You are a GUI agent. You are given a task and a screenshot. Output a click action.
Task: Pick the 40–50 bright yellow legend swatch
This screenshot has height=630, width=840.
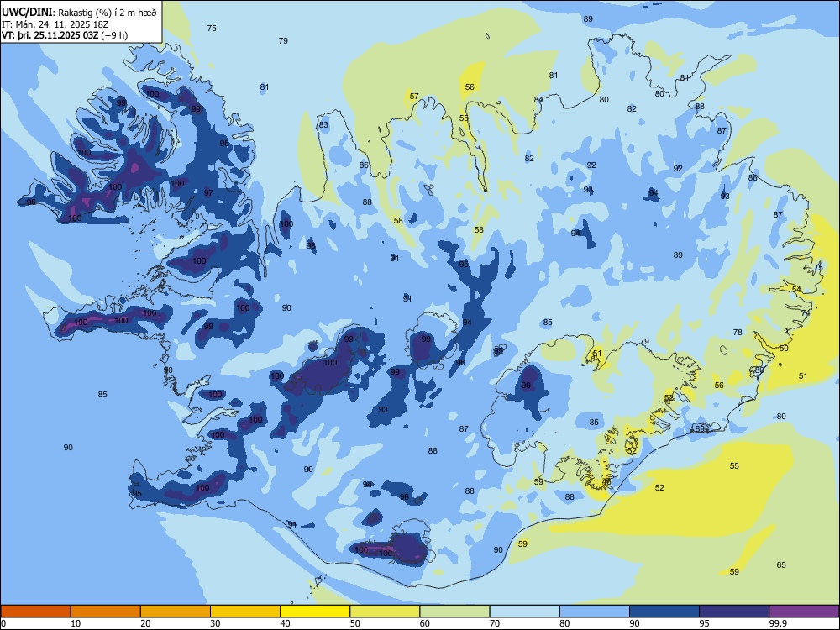(x=315, y=612)
